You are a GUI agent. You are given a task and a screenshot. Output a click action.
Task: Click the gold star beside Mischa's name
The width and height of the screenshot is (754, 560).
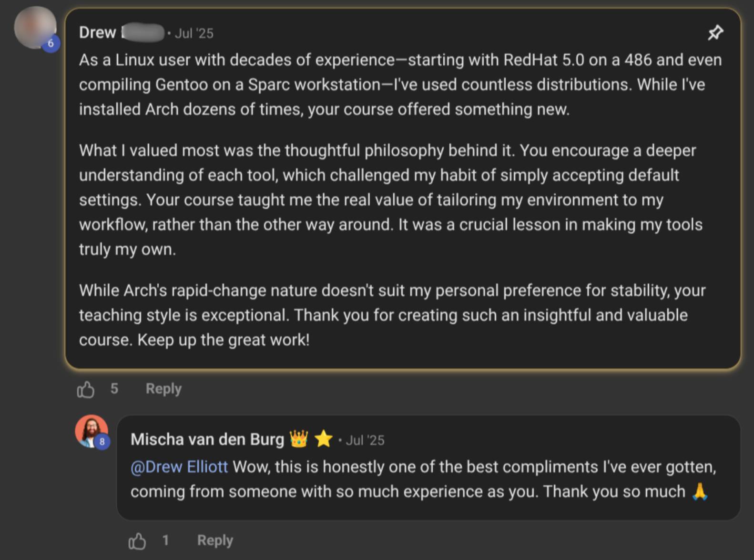coord(324,439)
